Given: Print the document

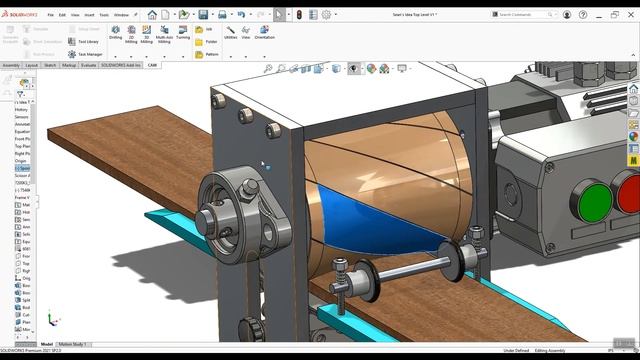Looking at the screenshot, I should click(x=222, y=15).
